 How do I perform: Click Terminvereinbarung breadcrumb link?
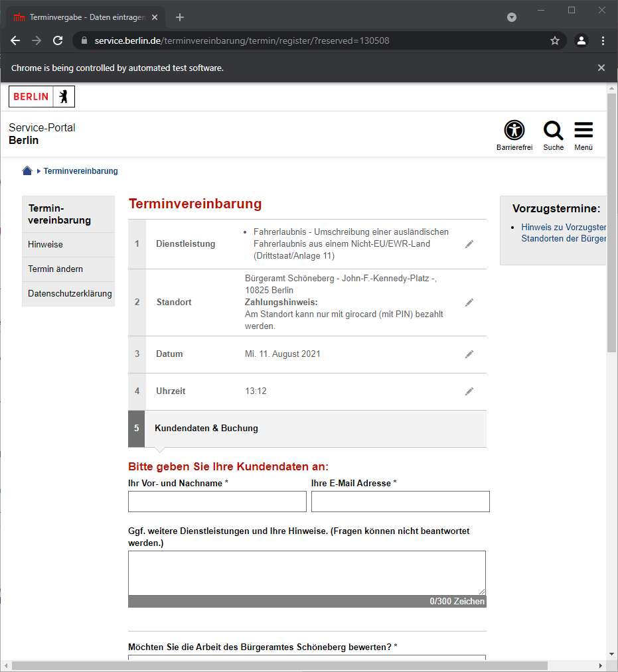pos(80,171)
